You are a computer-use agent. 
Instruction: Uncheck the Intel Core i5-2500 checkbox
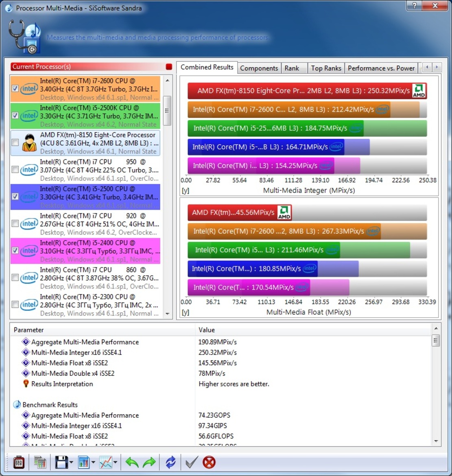(x=15, y=196)
